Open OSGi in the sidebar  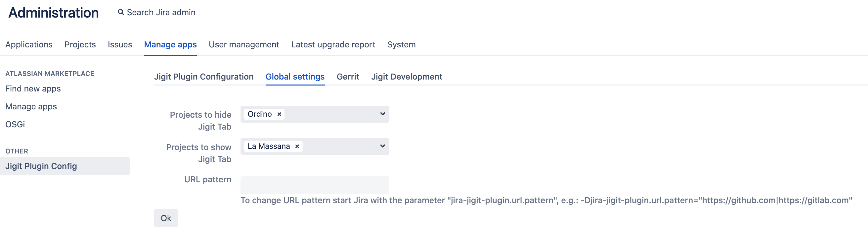coord(15,125)
